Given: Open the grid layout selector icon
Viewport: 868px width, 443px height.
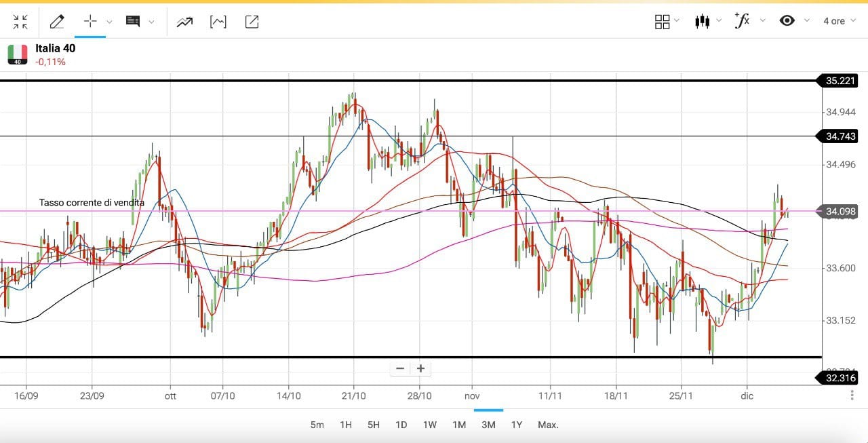Looking at the screenshot, I should click(x=662, y=22).
